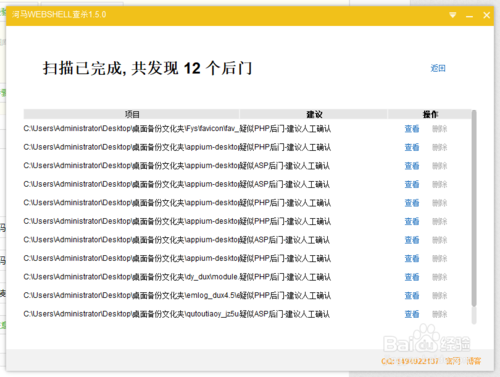Click the 返回 link to go back

[x=438, y=68]
